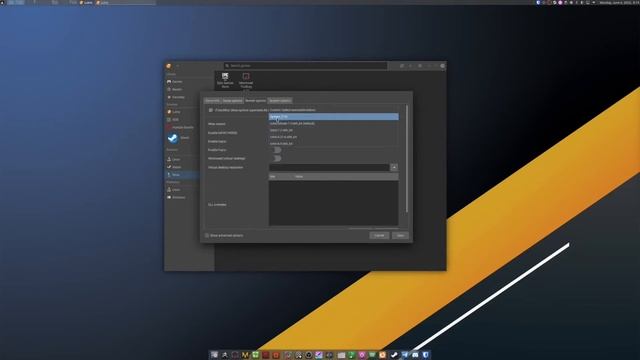Click the virtual desktop resolution text field
Image resolution: width=640 pixels, height=360 pixels.
pos(329,167)
